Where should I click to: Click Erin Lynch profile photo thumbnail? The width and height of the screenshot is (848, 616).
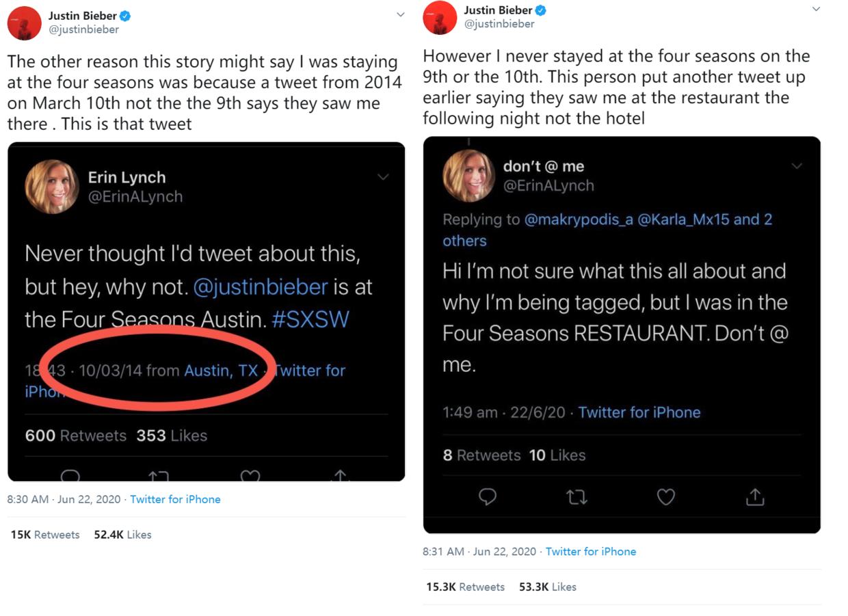click(52, 187)
